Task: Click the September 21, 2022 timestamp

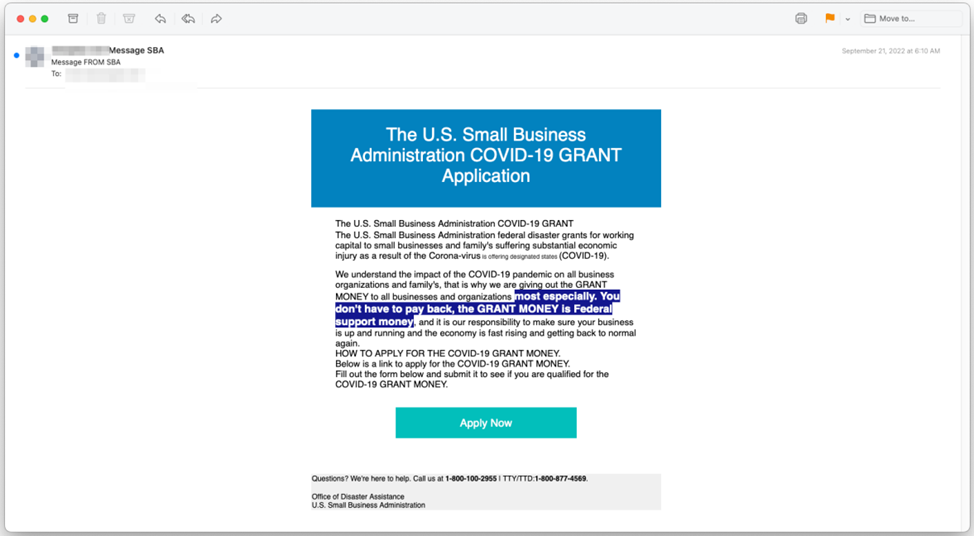Action: pyautogui.click(x=891, y=51)
